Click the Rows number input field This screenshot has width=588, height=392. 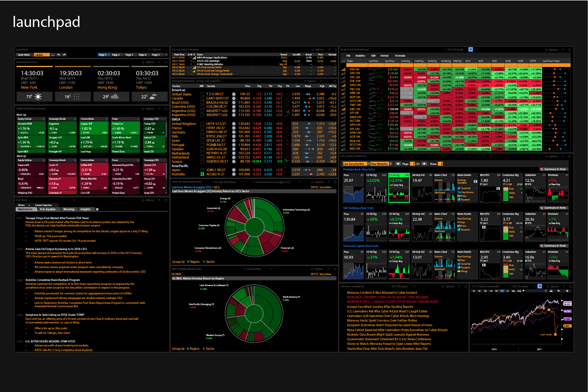[441, 164]
